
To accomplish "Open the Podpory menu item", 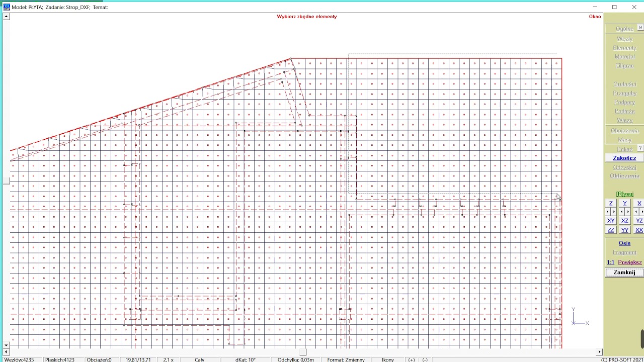I will [x=624, y=102].
